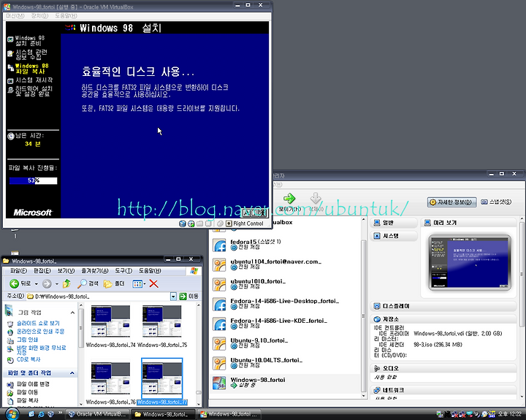Open the Edit (편집) menu in Explorer
This screenshot has width=526, height=420.
pyautogui.click(x=42, y=271)
